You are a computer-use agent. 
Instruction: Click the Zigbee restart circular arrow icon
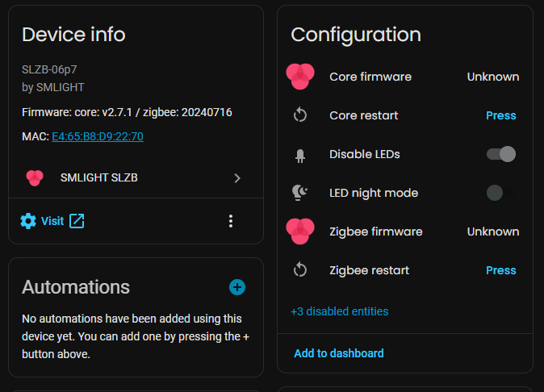click(300, 270)
